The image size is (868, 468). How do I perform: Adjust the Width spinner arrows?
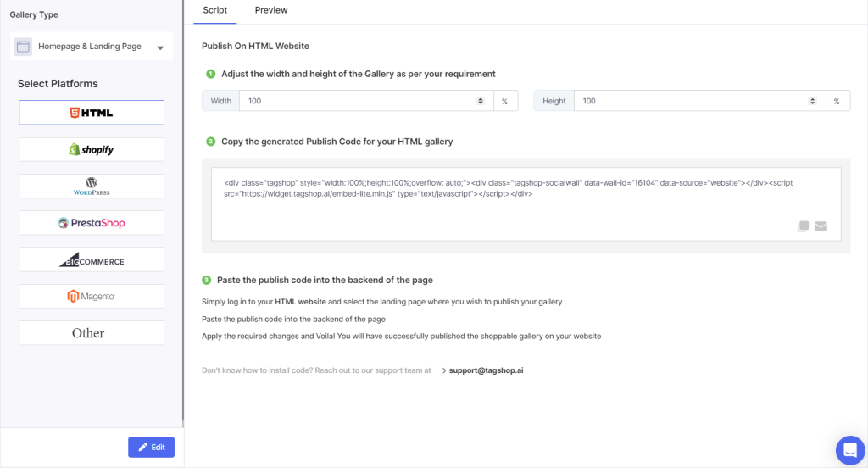click(481, 101)
